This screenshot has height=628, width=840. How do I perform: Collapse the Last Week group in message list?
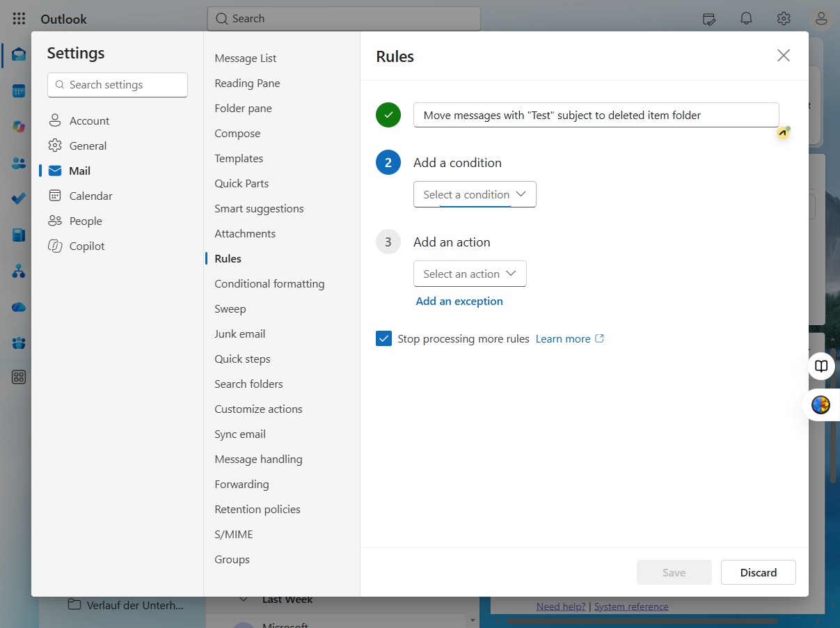[x=244, y=599]
